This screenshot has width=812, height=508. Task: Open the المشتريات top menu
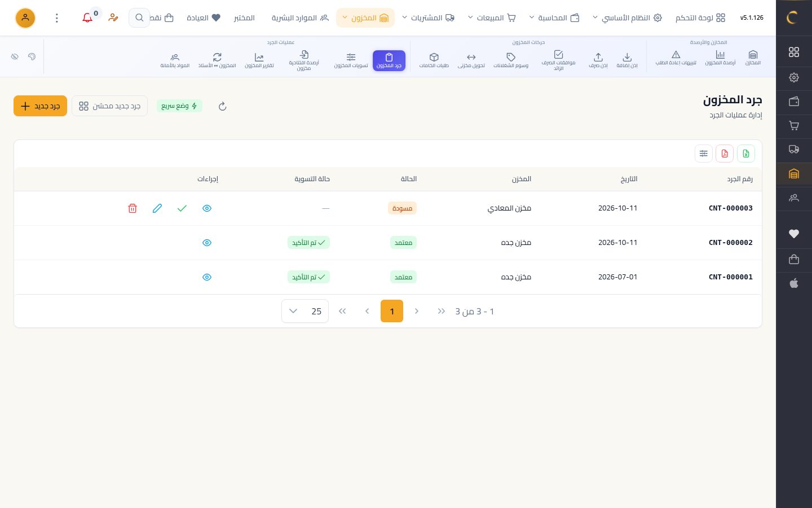(429, 18)
